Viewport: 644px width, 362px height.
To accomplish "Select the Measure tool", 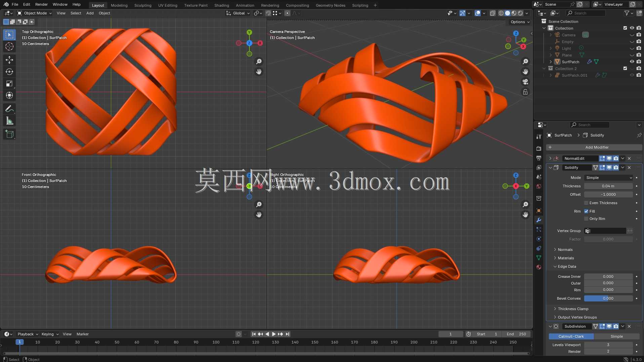I will click(x=9, y=121).
